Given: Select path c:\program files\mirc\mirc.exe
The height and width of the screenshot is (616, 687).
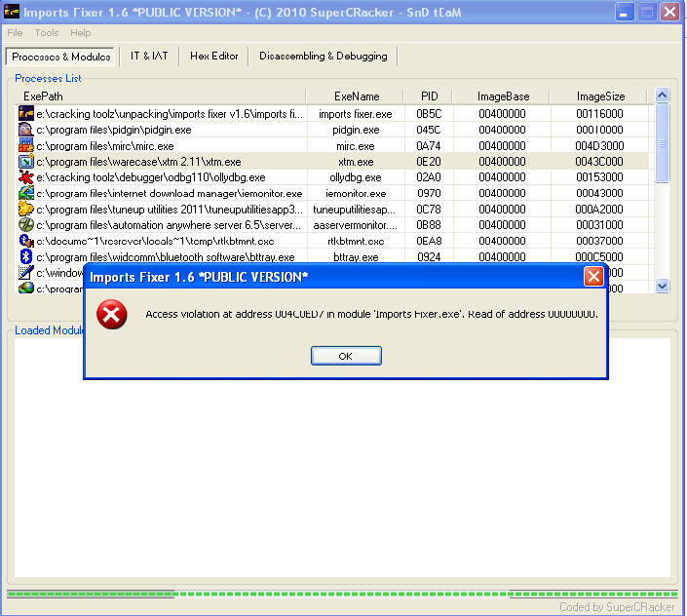Looking at the screenshot, I should coord(105,146).
